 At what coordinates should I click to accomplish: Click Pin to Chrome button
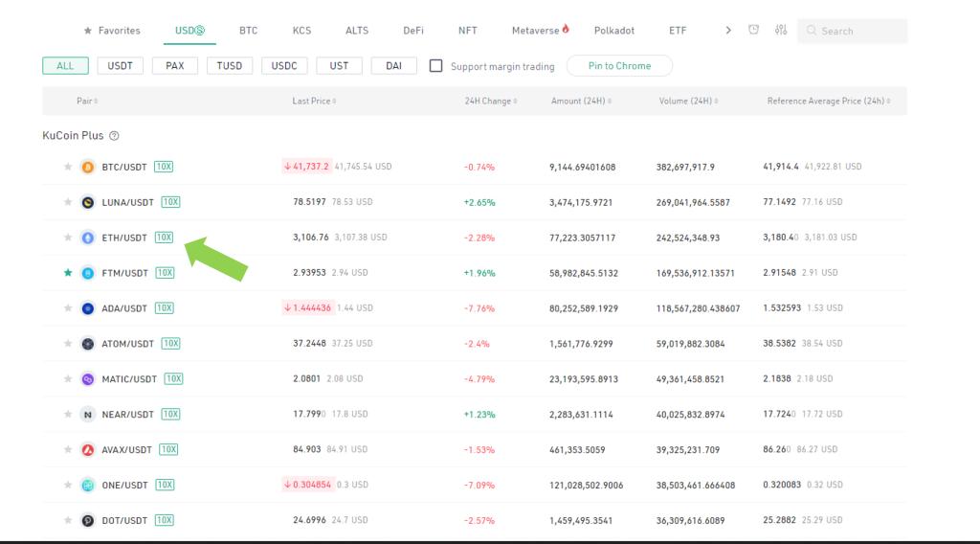tap(619, 66)
